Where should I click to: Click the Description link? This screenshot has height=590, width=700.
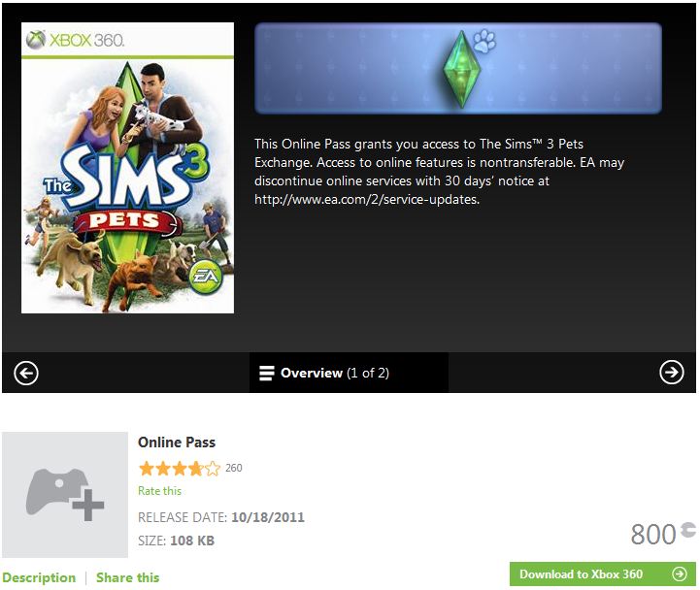[39, 577]
